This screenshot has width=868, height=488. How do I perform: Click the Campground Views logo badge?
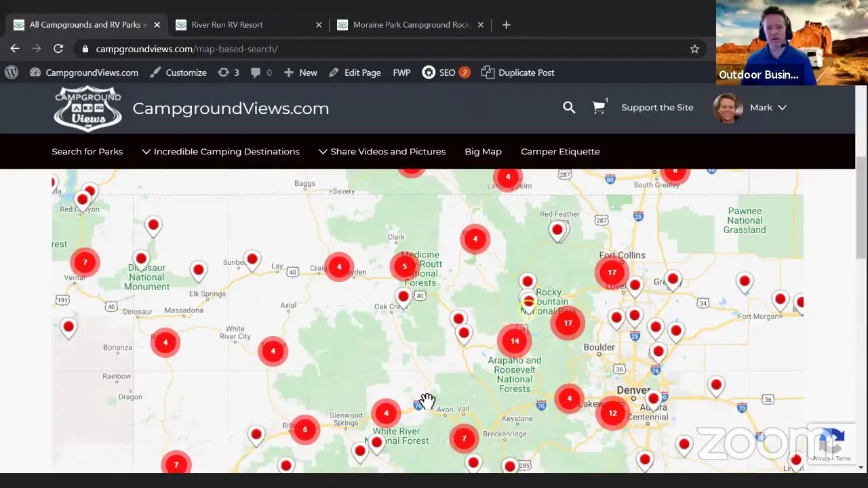(87, 108)
